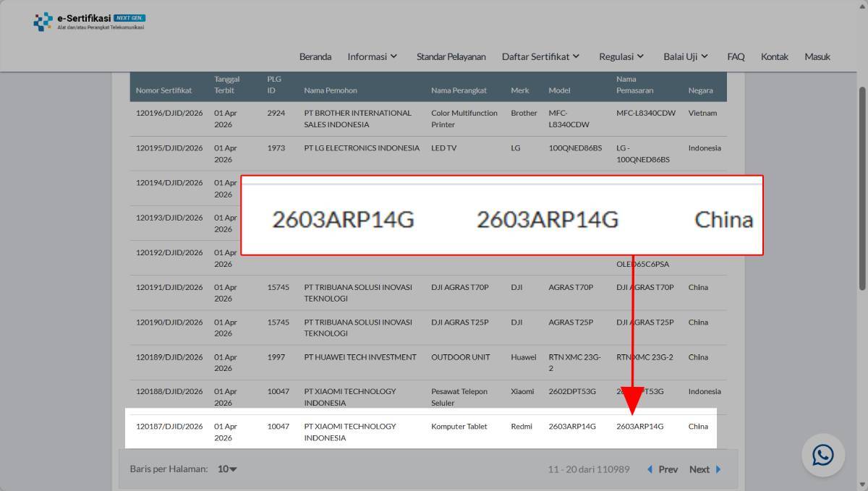This screenshot has height=491, width=868.
Task: Expand the Daftar Sertifikat dropdown
Action: (x=541, y=56)
